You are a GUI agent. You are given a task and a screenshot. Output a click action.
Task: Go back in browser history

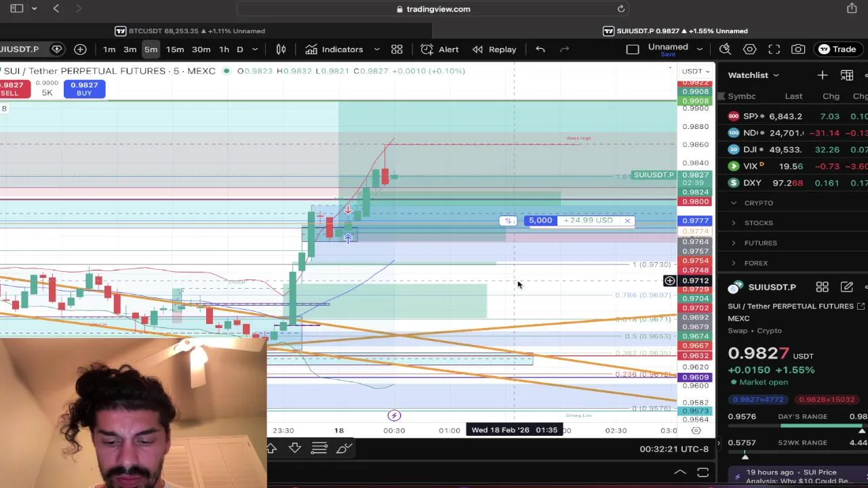coord(56,8)
